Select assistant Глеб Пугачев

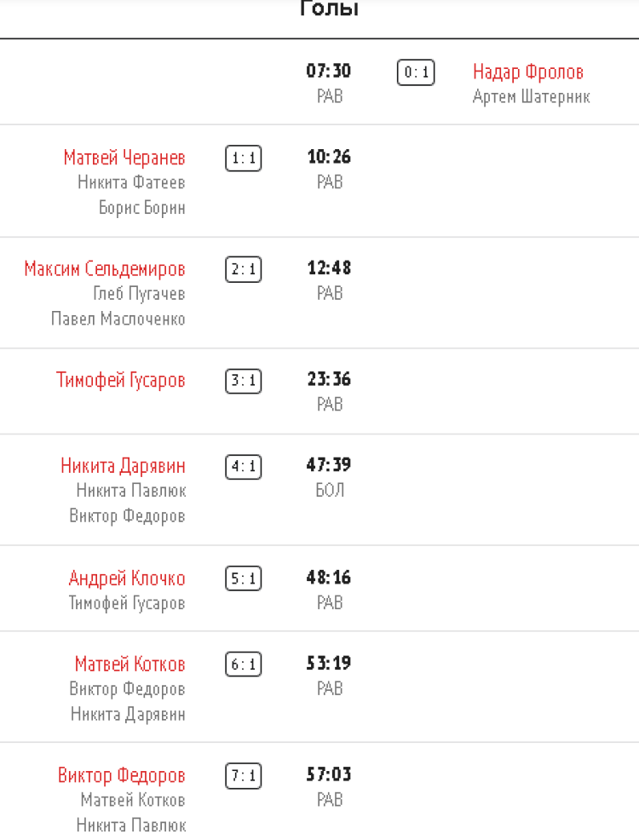[x=139, y=294]
